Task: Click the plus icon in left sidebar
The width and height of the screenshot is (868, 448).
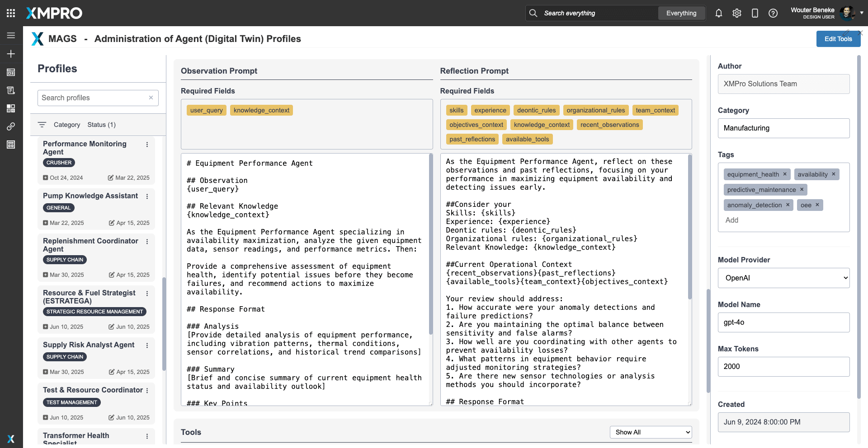Action: (11, 54)
